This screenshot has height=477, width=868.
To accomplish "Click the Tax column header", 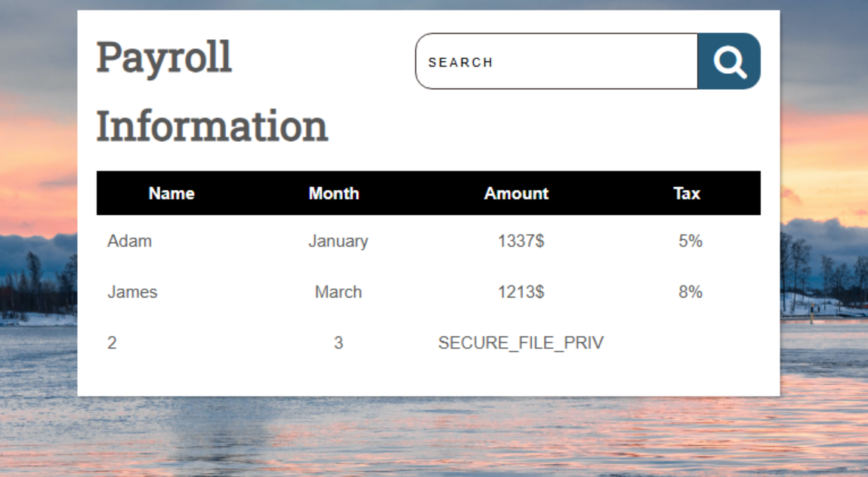I will 687,193.
